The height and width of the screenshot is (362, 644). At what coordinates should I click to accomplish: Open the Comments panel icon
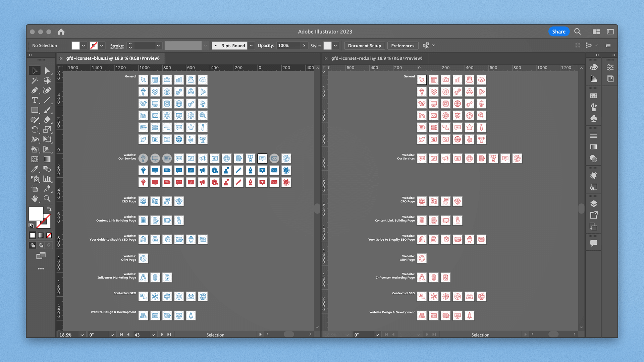pos(594,243)
